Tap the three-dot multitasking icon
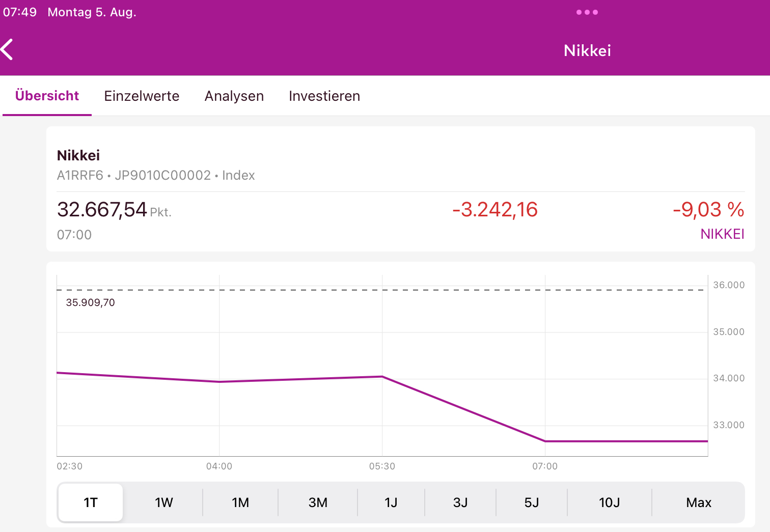This screenshot has height=532, width=770. click(587, 12)
